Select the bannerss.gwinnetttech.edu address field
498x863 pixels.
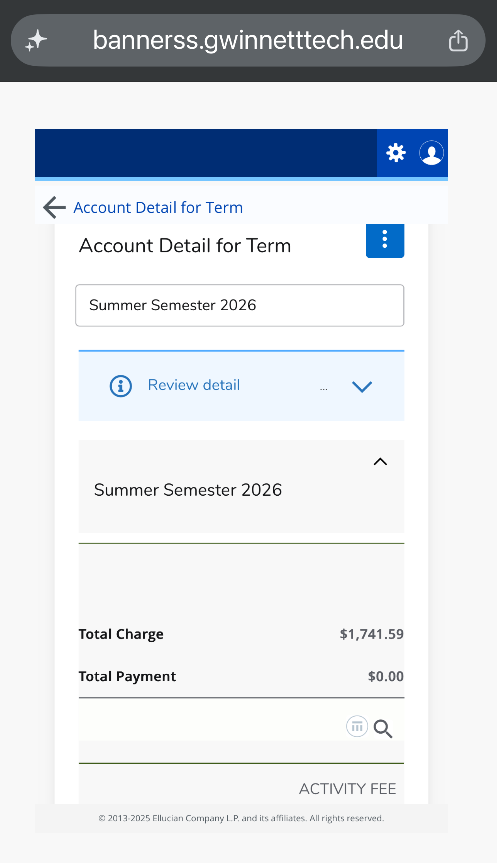click(248, 41)
